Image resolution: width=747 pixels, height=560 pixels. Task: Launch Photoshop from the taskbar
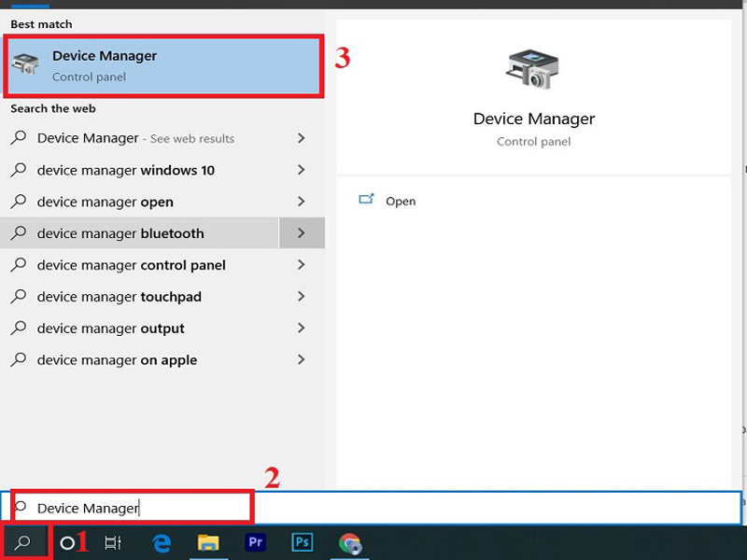pyautogui.click(x=301, y=539)
